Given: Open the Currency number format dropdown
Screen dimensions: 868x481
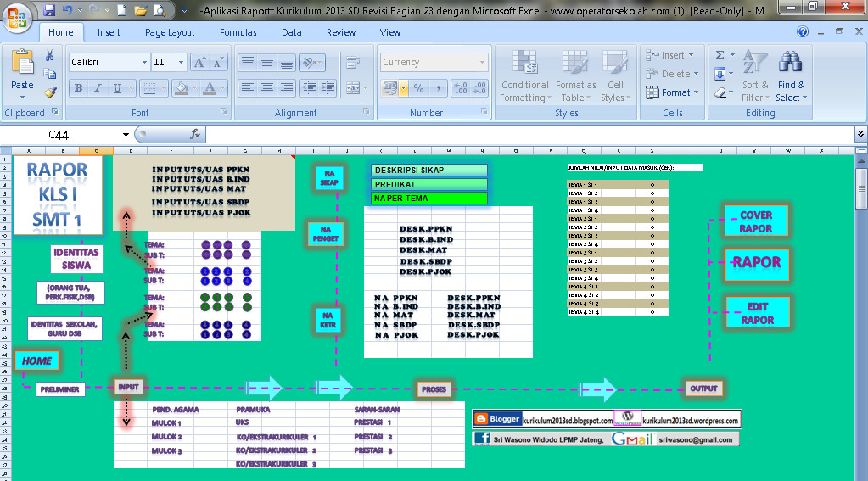Looking at the screenshot, I should point(482,62).
